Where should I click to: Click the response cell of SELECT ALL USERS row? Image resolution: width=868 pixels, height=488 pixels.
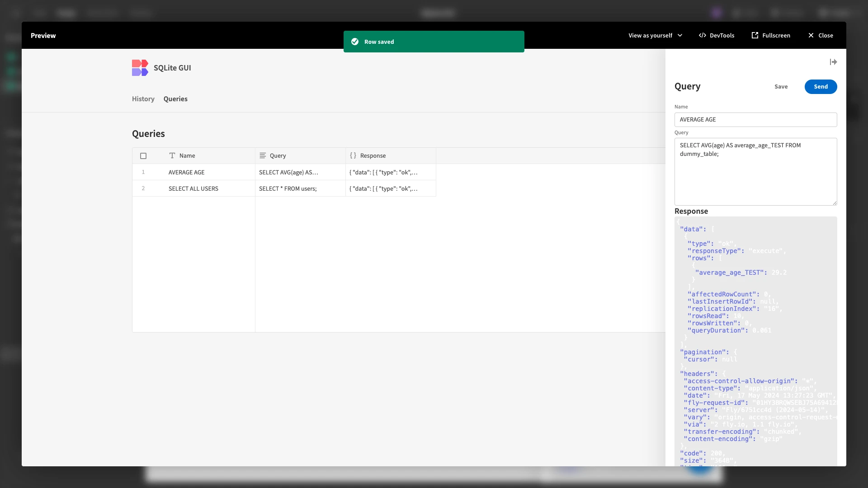coord(391,188)
